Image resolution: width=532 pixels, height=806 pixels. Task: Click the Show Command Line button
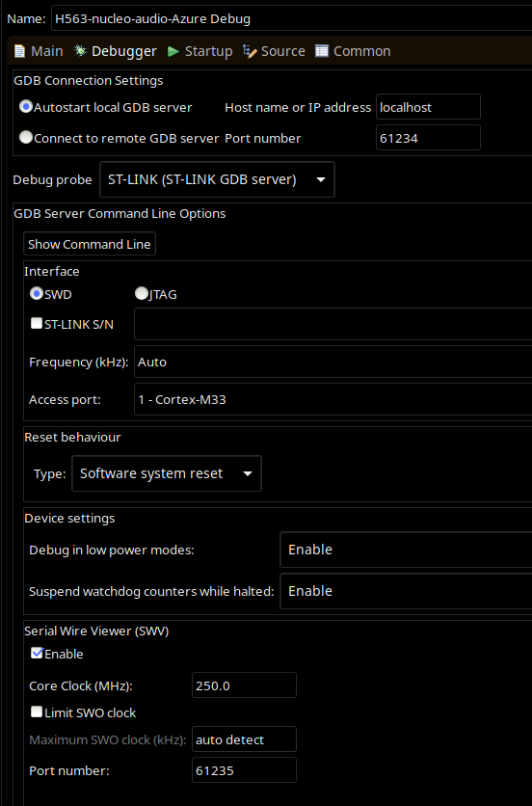pos(90,244)
